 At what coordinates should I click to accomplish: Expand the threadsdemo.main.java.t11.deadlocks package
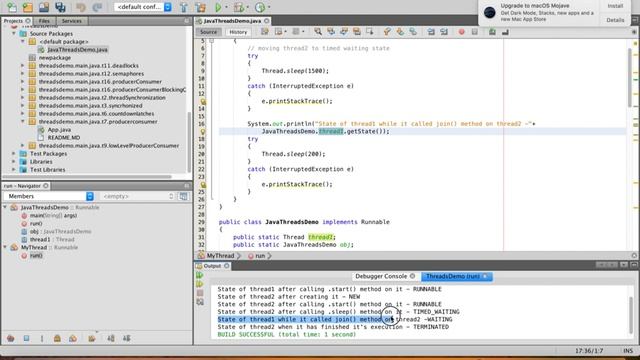[x=23, y=66]
